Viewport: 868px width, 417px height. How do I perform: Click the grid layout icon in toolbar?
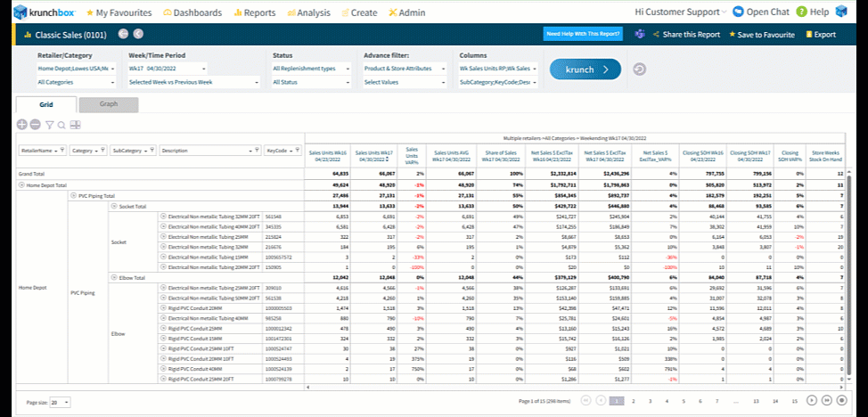click(x=75, y=126)
